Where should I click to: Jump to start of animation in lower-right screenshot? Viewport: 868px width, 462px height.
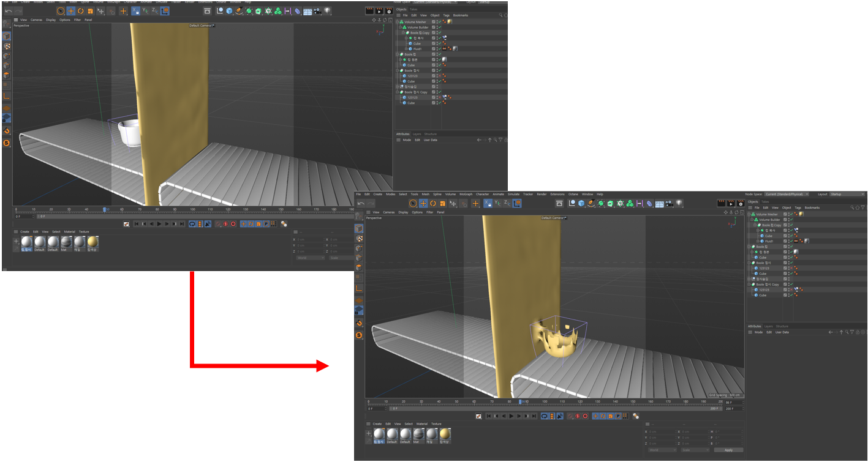tap(489, 416)
